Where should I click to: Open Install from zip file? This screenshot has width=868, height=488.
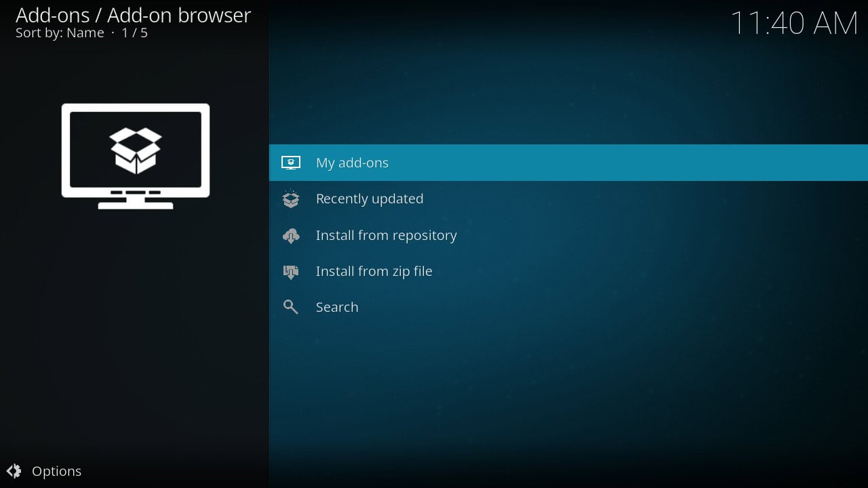568,271
